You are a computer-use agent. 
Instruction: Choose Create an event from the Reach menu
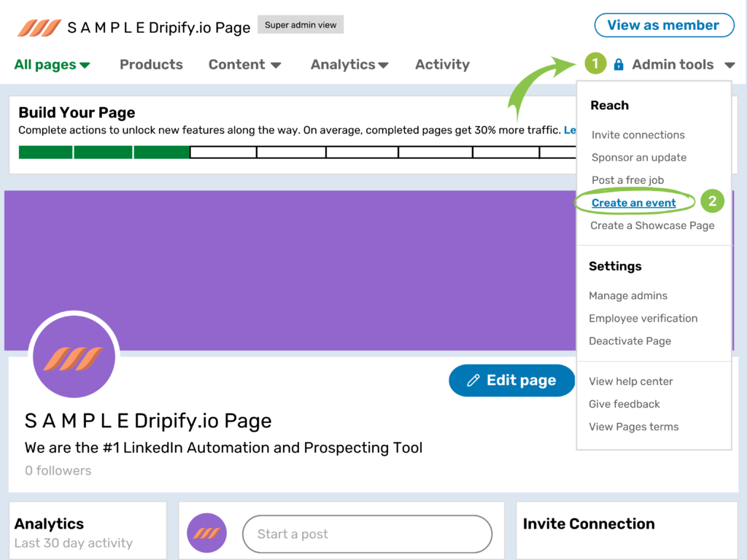[x=634, y=202]
